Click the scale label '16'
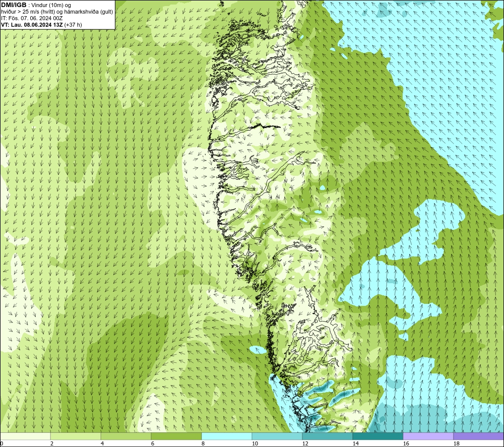504x447 pixels. [x=406, y=443]
